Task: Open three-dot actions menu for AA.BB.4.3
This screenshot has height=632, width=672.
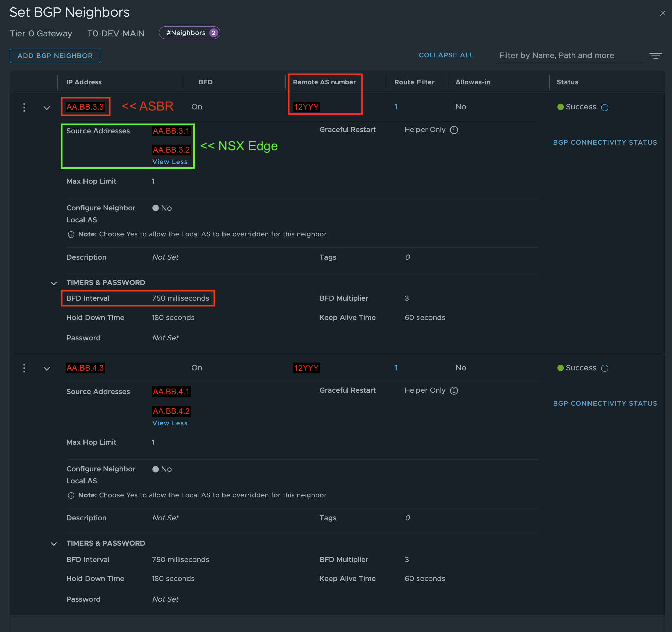Action: (24, 368)
